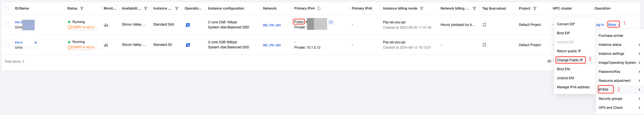Open the More dropdown in Operation column
Screen dimensions: 644x115
click(x=613, y=24)
